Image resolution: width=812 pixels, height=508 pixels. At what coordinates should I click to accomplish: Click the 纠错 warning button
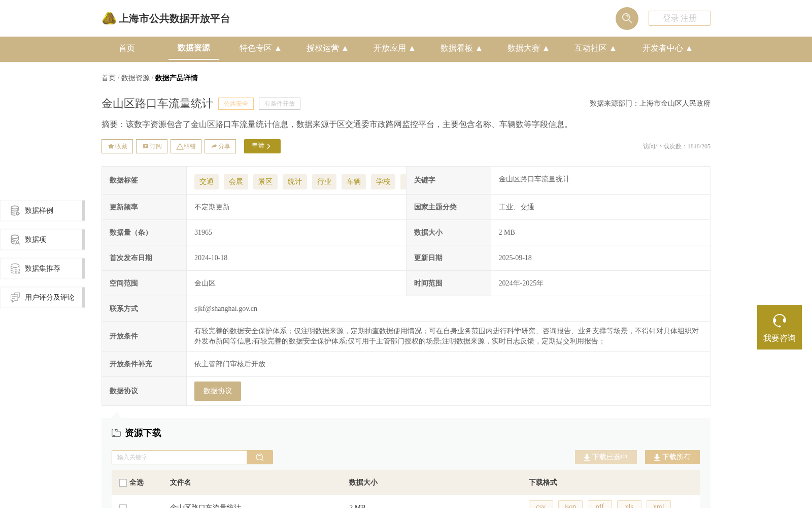tap(186, 146)
